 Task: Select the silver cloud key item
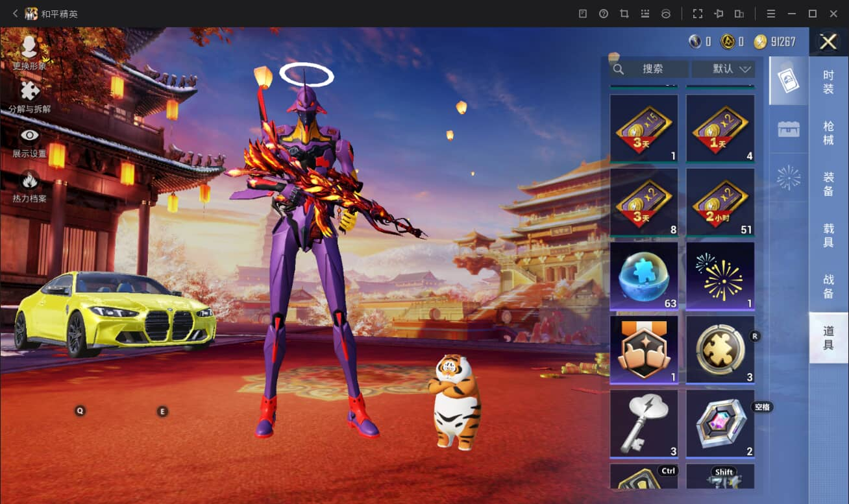[644, 424]
